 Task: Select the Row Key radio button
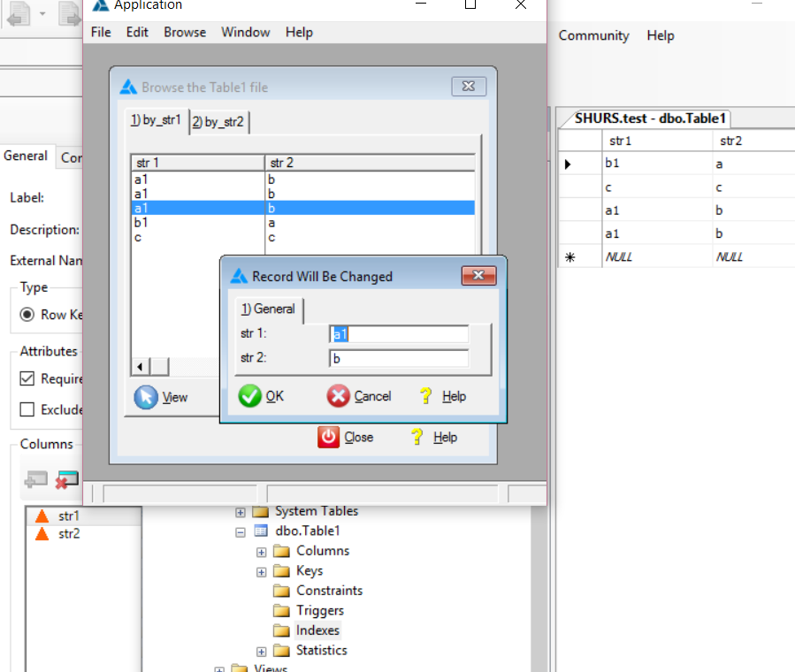tap(27, 315)
